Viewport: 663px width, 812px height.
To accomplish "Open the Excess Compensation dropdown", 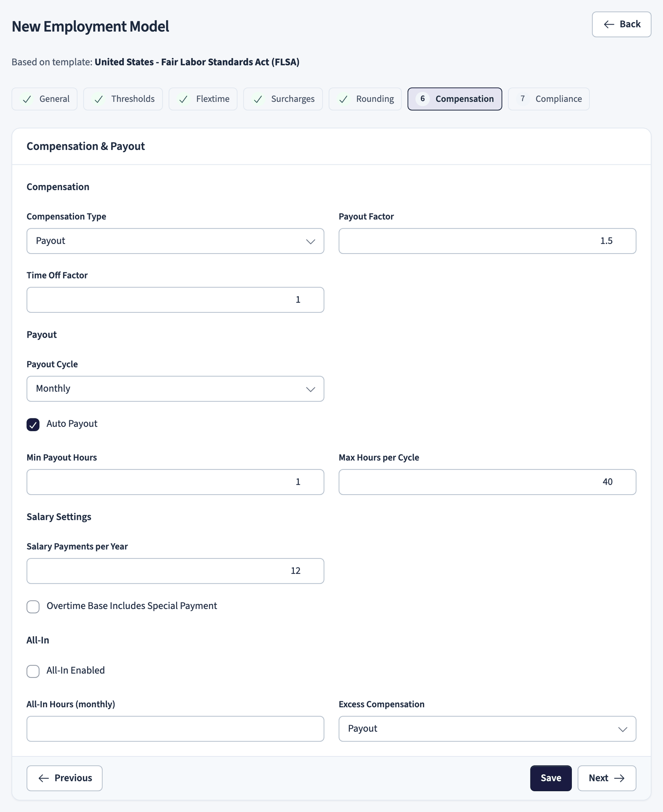I will 487,729.
